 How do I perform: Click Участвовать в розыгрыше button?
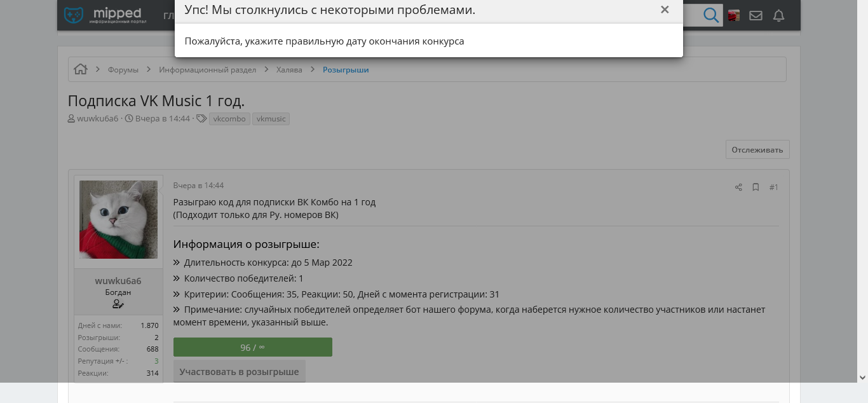(x=239, y=371)
